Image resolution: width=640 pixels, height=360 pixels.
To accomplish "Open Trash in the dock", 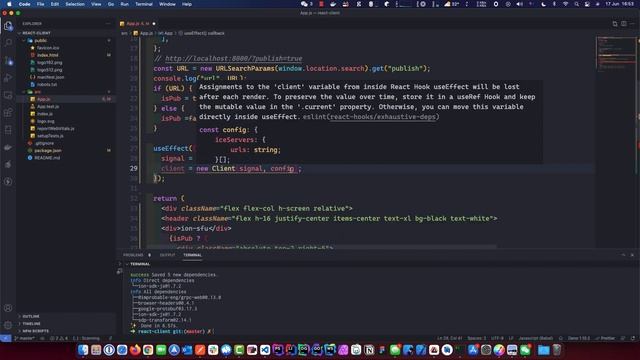I will click(557, 350).
